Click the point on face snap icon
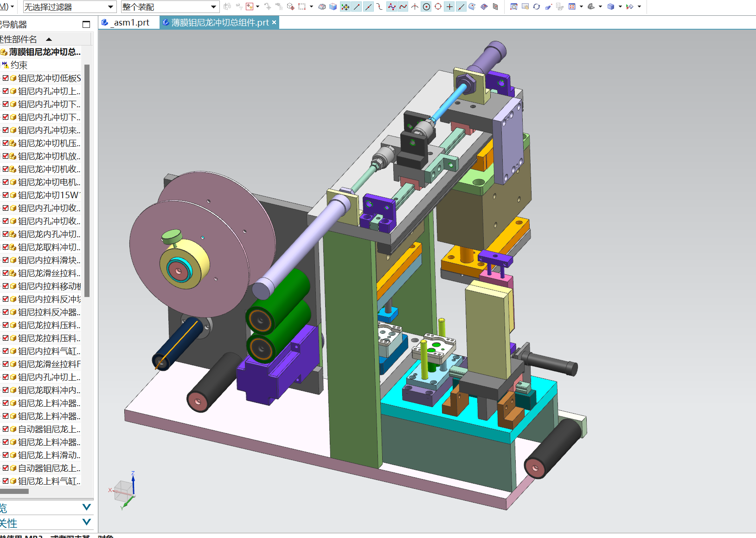Screen dimensions: 756x538 click(x=472, y=6)
